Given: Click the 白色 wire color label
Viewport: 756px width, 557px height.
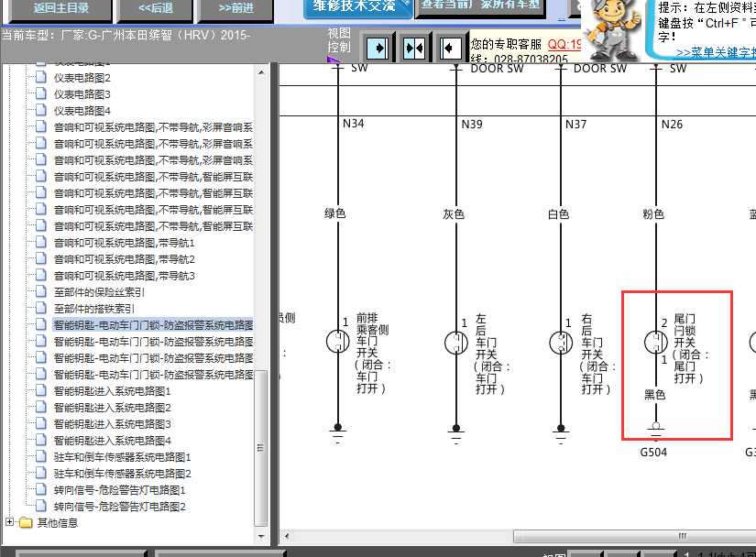Looking at the screenshot, I should coord(558,214).
